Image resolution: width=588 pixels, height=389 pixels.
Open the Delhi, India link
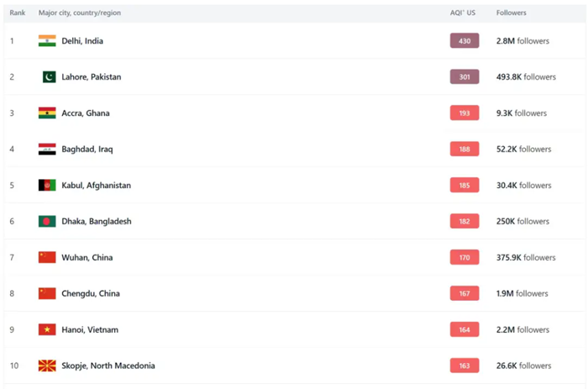tap(82, 41)
